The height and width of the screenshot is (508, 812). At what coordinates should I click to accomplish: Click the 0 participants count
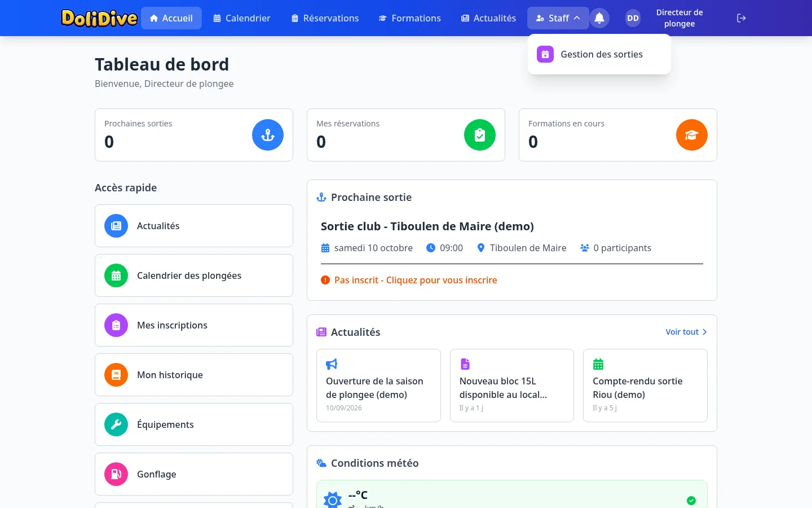tap(622, 248)
